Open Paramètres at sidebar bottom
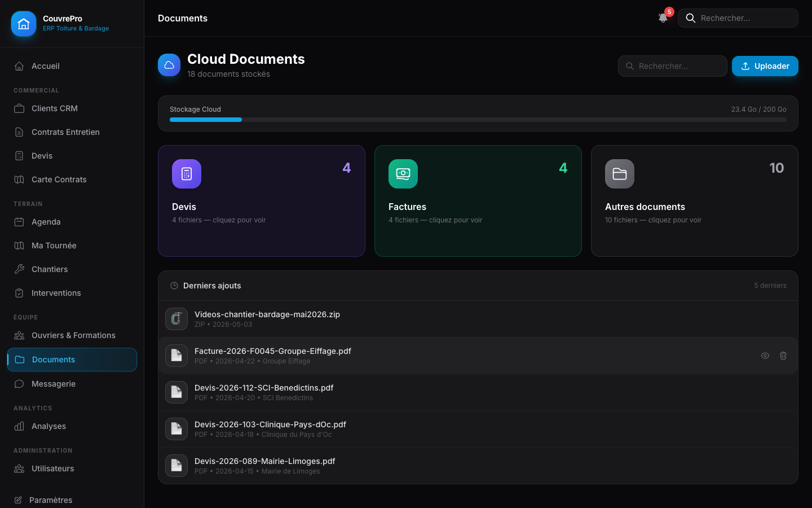 [72, 500]
